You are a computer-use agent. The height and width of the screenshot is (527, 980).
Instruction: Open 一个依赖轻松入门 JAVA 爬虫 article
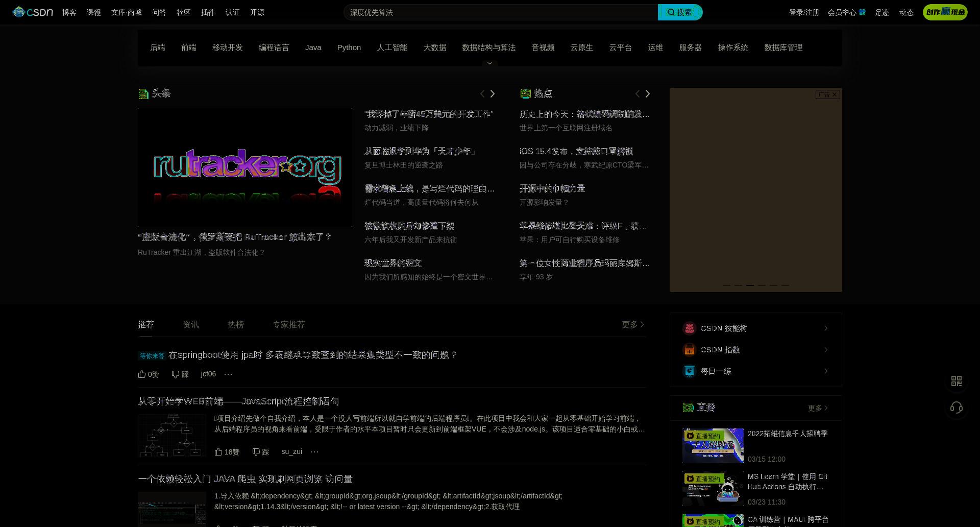point(245,479)
